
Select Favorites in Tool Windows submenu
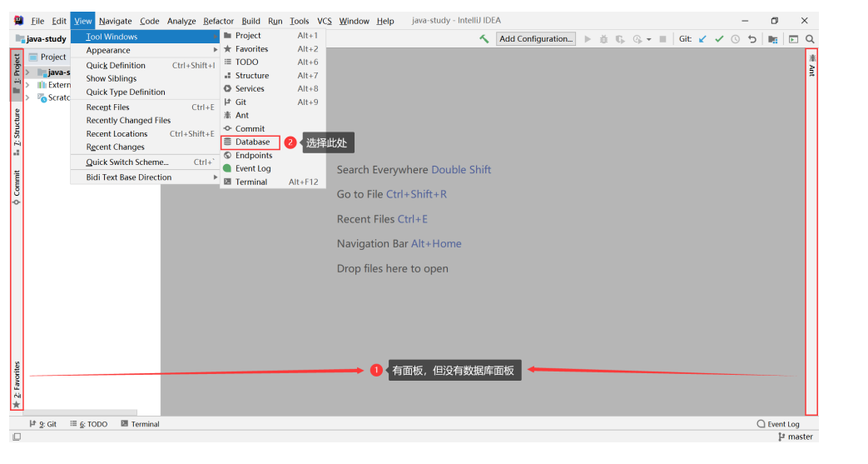[x=272, y=49]
